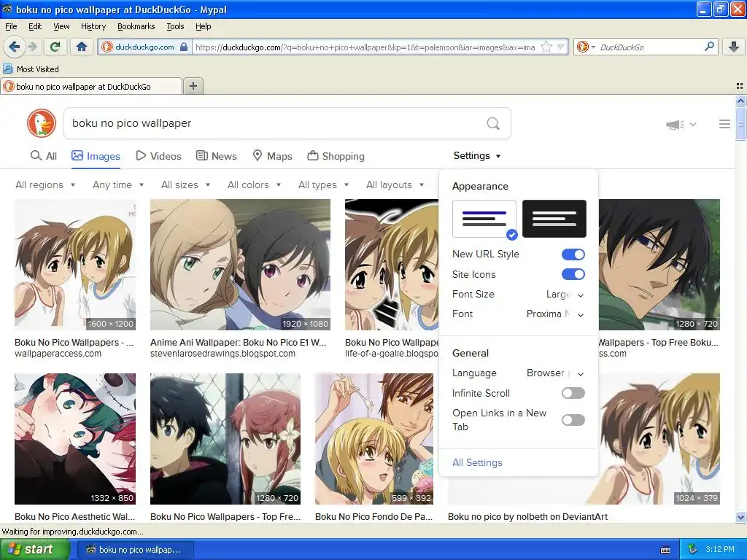This screenshot has width=747, height=560.
Task: Open the Edit menu
Action: (35, 26)
